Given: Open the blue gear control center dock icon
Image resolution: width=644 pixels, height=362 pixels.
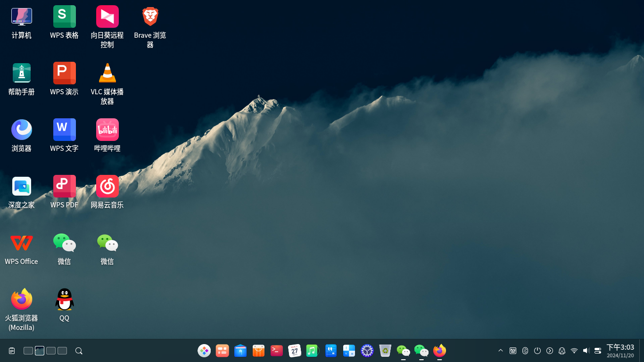Looking at the screenshot, I should [x=367, y=351].
